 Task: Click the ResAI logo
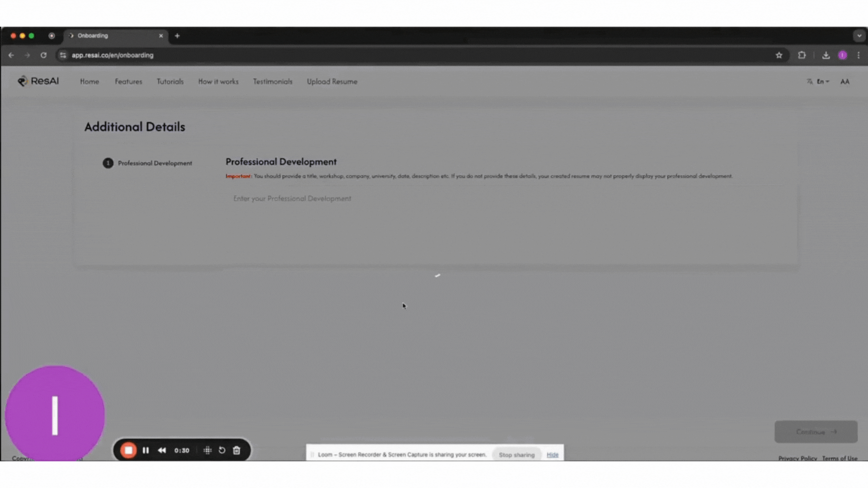point(38,81)
